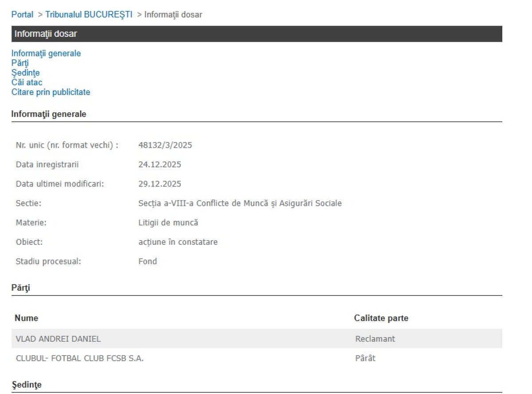Jump to Informaţii generale anchor link
Image resolution: width=532 pixels, height=394 pixels.
pyautogui.click(x=46, y=53)
